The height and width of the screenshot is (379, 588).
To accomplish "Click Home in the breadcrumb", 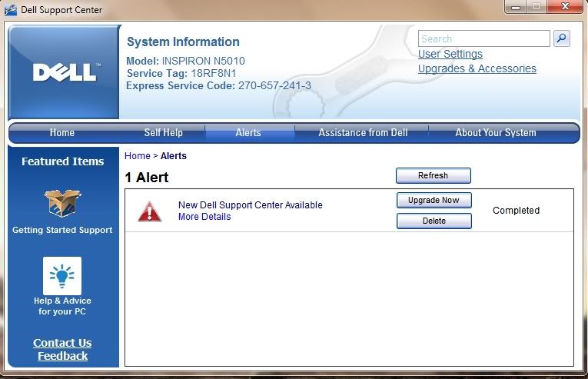I will coord(138,156).
